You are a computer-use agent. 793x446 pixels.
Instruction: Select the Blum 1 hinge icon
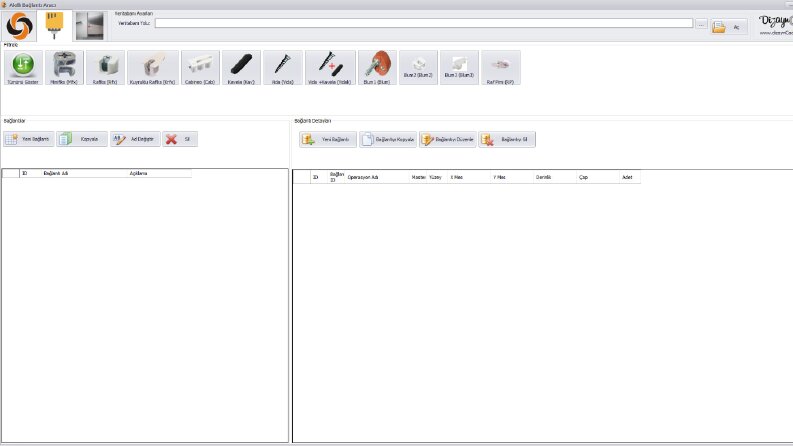(377, 68)
